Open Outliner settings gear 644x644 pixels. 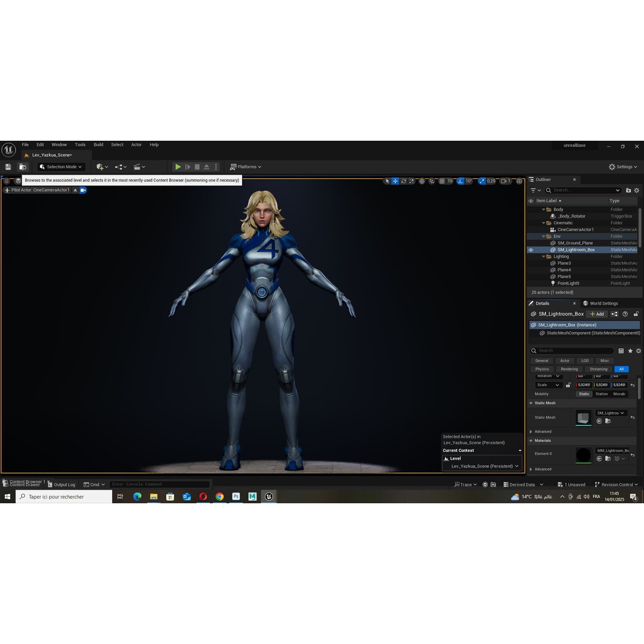pyautogui.click(x=637, y=190)
